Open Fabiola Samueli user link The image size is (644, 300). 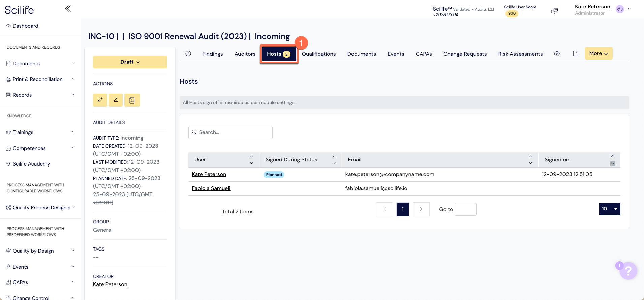point(211,188)
